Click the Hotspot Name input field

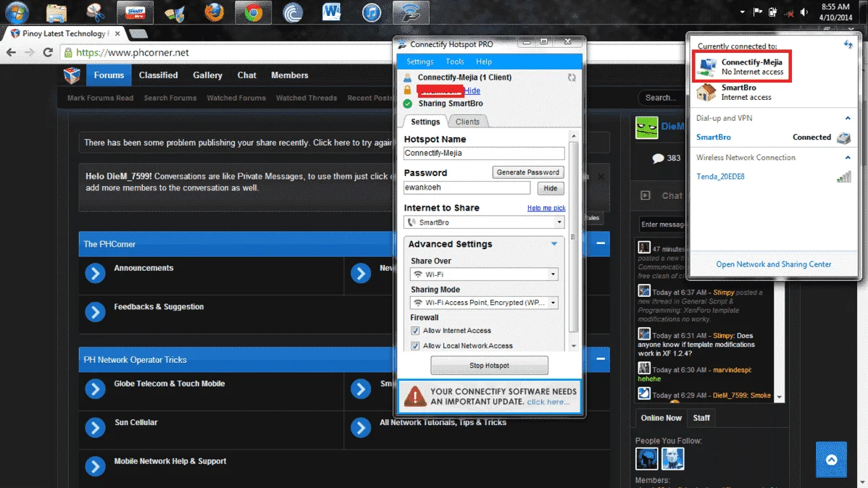click(x=484, y=153)
